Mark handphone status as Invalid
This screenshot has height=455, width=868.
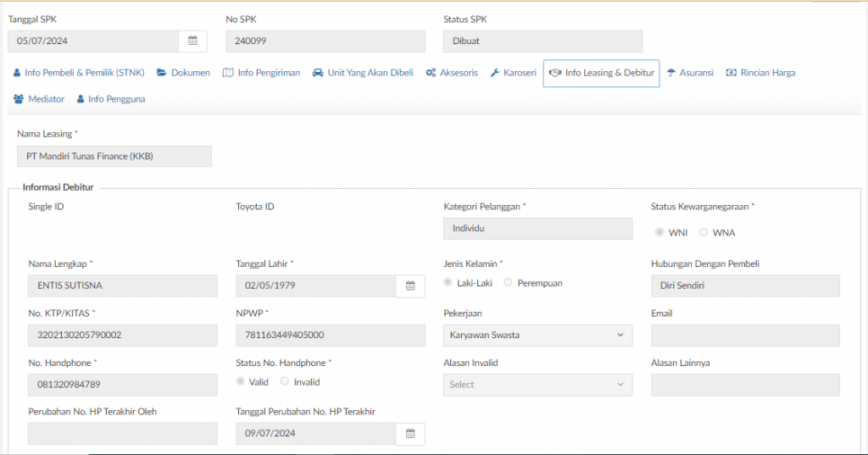284,381
